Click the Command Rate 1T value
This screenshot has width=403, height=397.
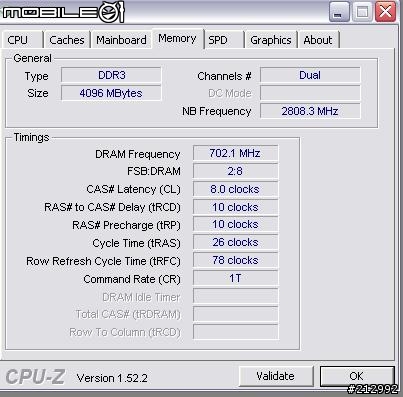(235, 278)
